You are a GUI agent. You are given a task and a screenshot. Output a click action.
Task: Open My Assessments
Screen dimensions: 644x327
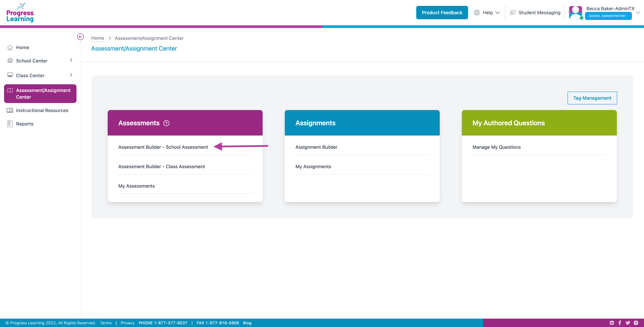pos(137,186)
